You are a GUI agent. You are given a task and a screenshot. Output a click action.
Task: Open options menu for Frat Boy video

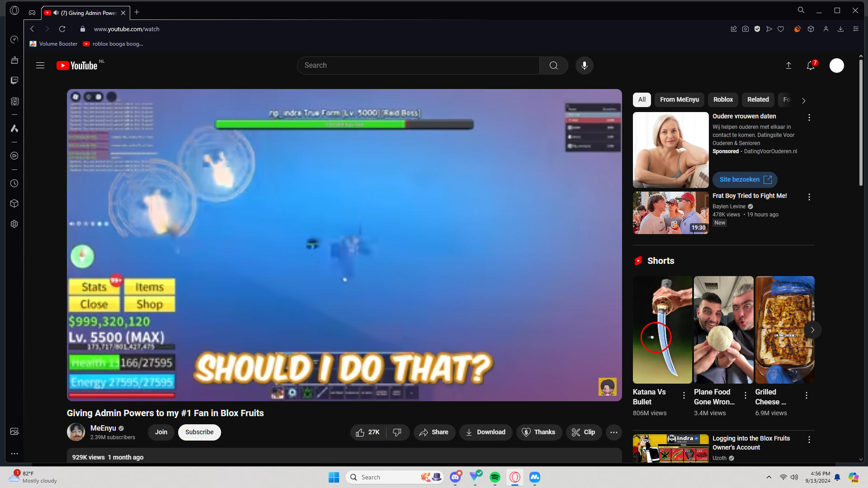click(x=809, y=197)
